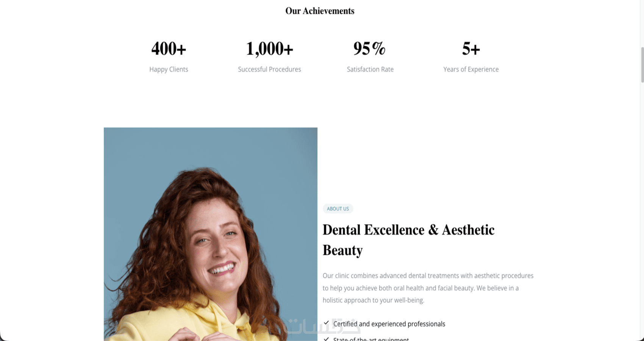This screenshot has width=644, height=341.
Task: Click the Happy Clients label
Action: pos(169,69)
